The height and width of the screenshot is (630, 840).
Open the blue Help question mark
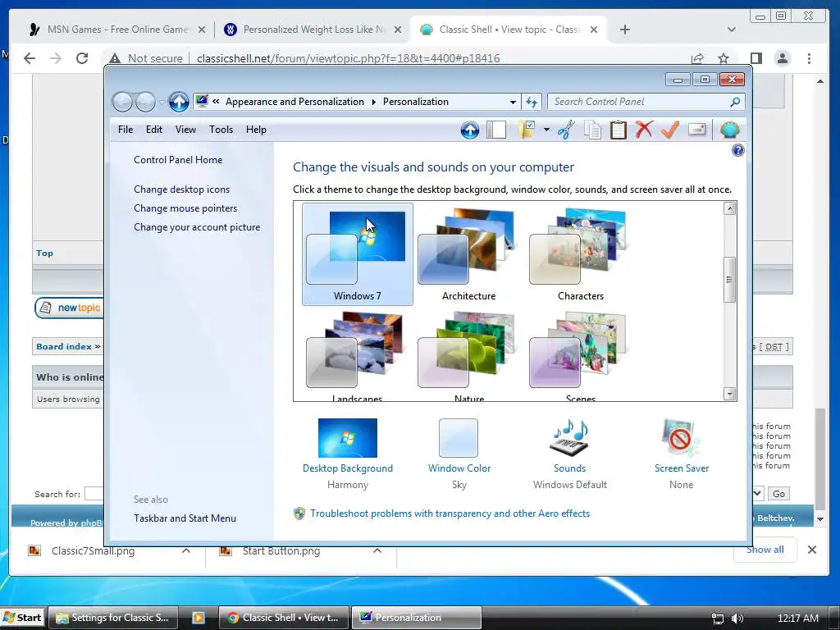tap(737, 151)
